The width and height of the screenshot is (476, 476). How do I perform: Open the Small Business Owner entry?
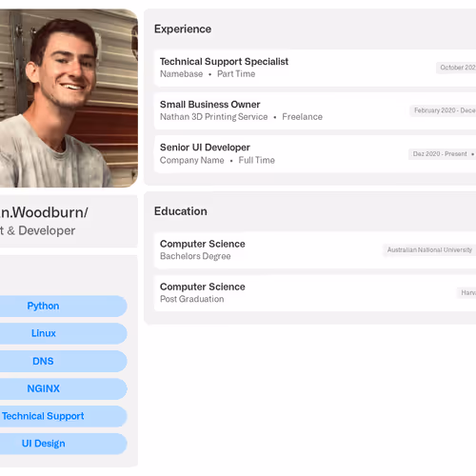click(315, 111)
